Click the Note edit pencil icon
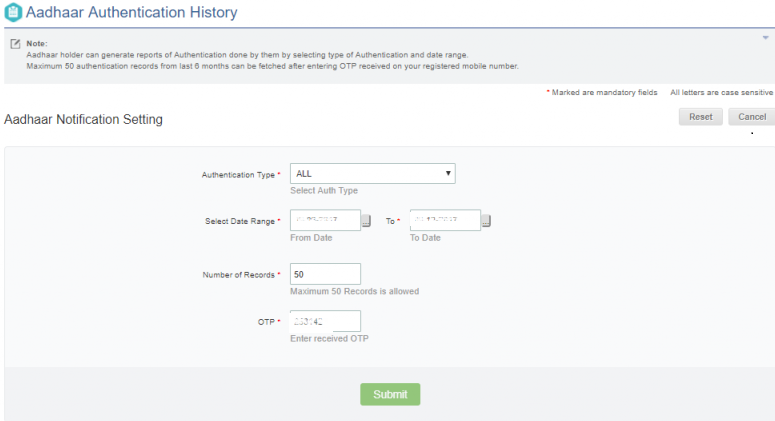Viewport: 775px width, 421px height. pyautogui.click(x=15, y=44)
